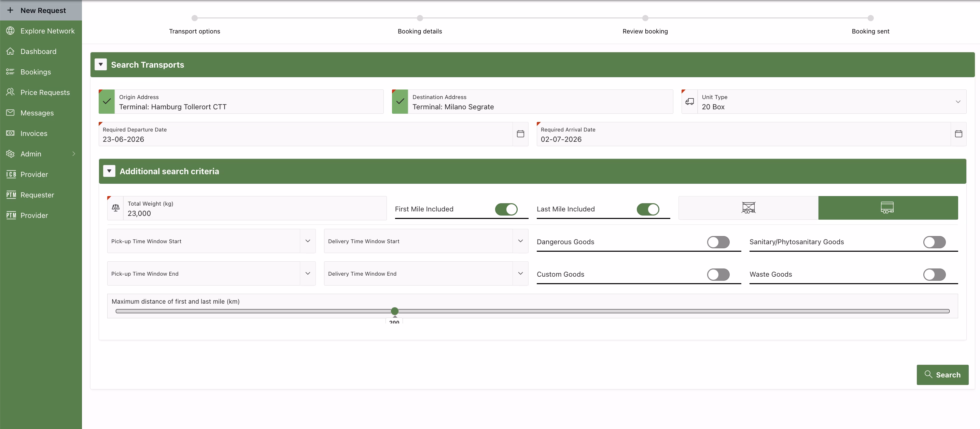Viewport: 980px width, 429px height.
Task: Disable Last Mile Included toggle
Action: [x=648, y=209]
